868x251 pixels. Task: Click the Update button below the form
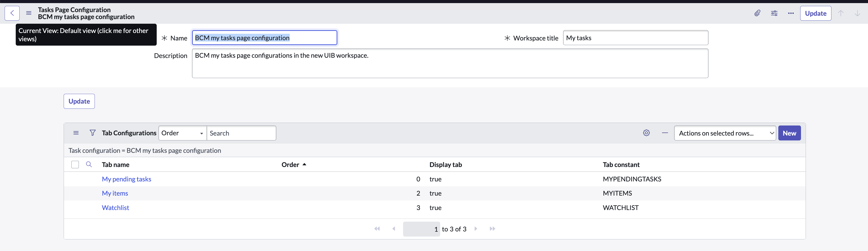coord(79,101)
